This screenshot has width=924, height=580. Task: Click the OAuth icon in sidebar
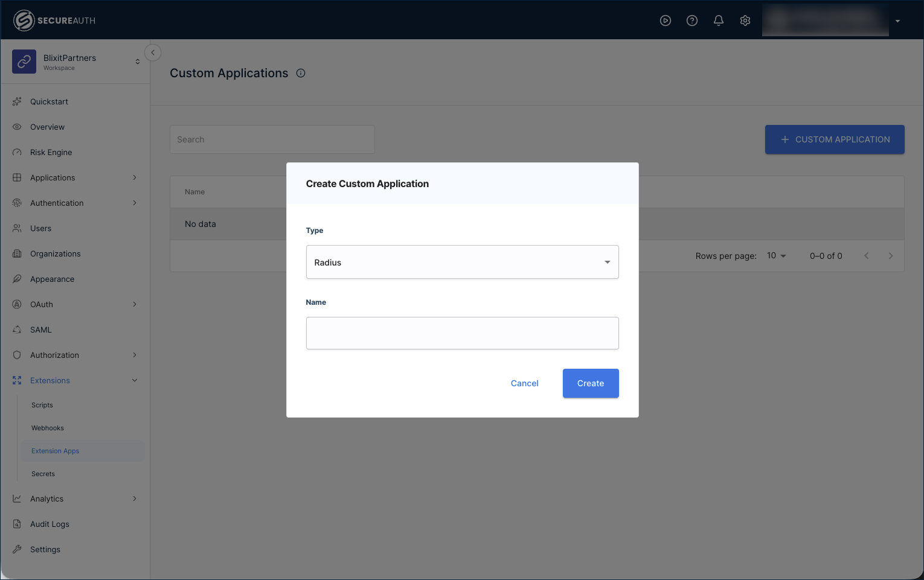click(x=17, y=304)
